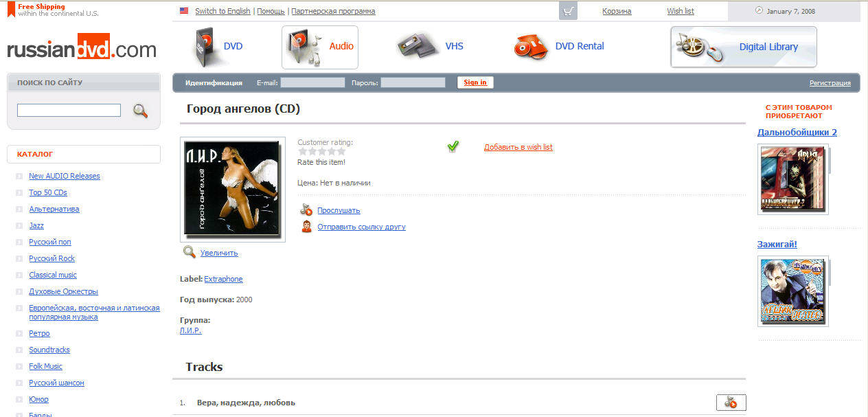Click the Пароль password field
Screen dimensions: 868x417
(413, 82)
